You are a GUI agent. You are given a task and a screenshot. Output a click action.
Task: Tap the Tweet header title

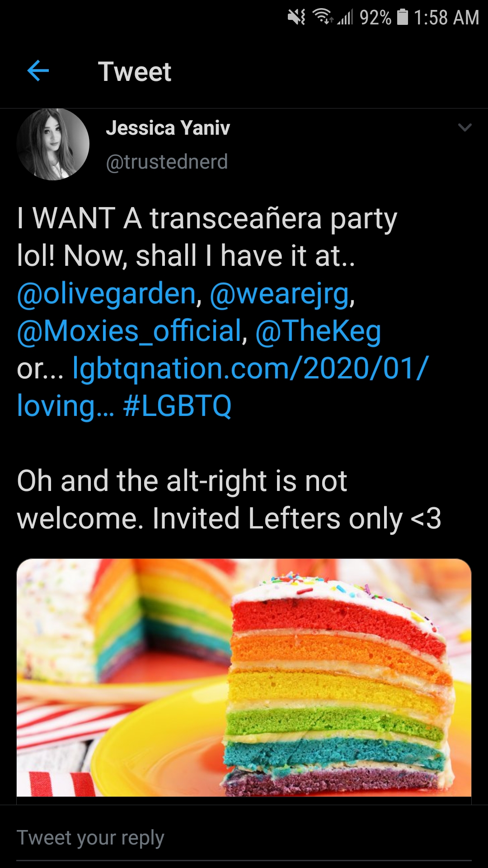click(135, 71)
